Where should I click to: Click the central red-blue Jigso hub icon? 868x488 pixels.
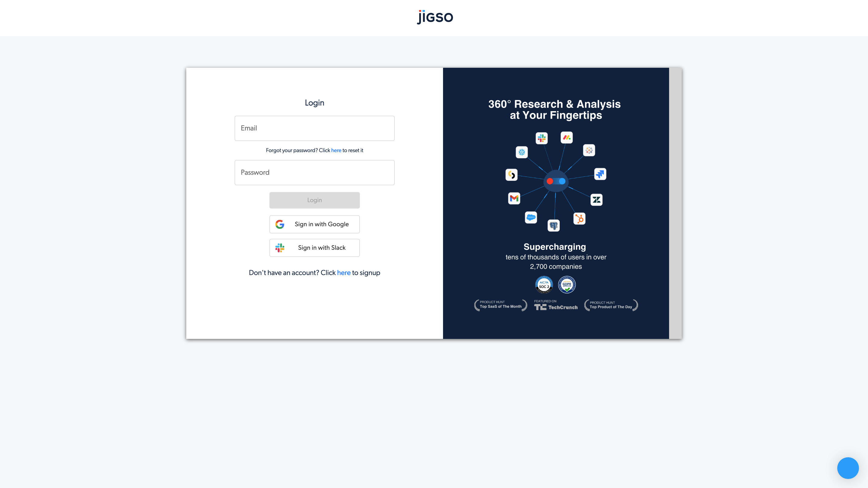coord(556,181)
